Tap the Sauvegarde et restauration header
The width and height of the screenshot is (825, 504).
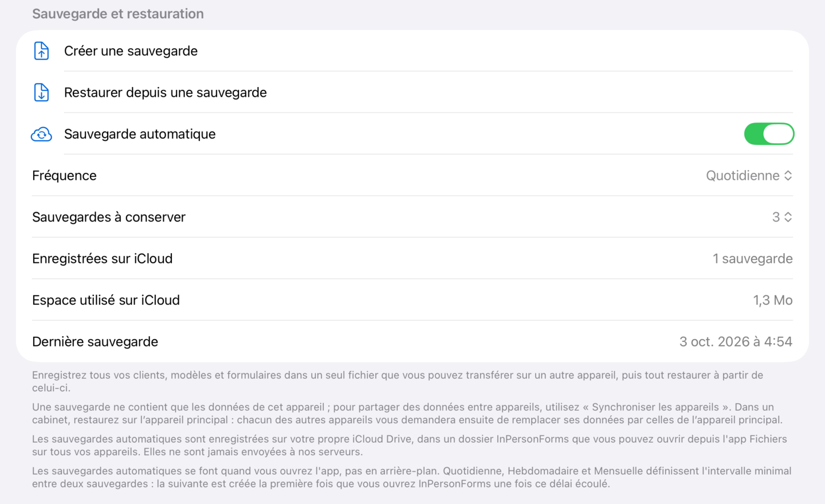coord(118,14)
